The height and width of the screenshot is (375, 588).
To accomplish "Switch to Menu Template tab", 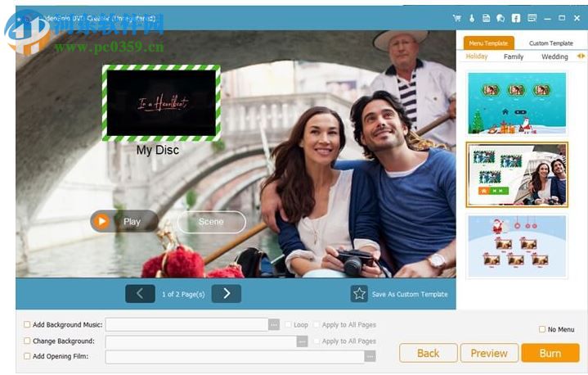I will pos(488,43).
